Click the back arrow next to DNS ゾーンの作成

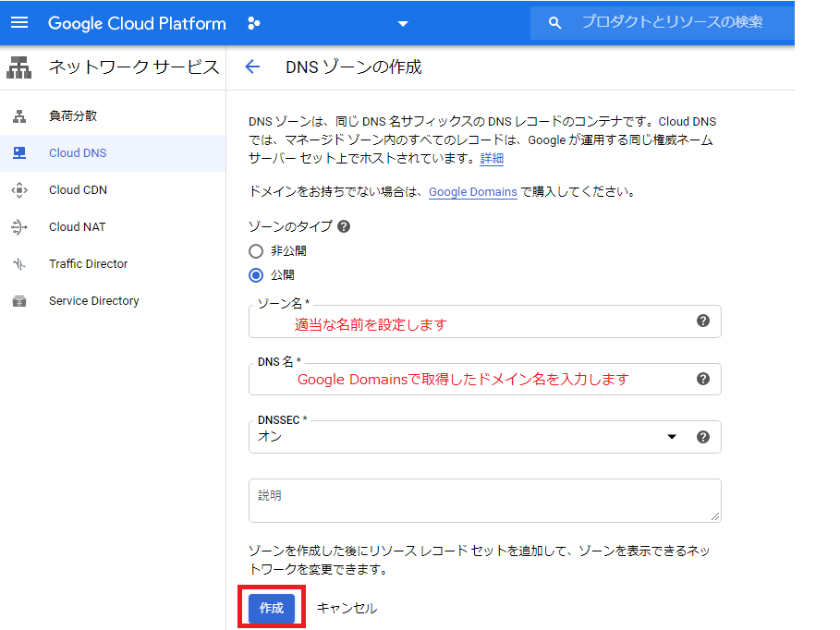coord(250,67)
